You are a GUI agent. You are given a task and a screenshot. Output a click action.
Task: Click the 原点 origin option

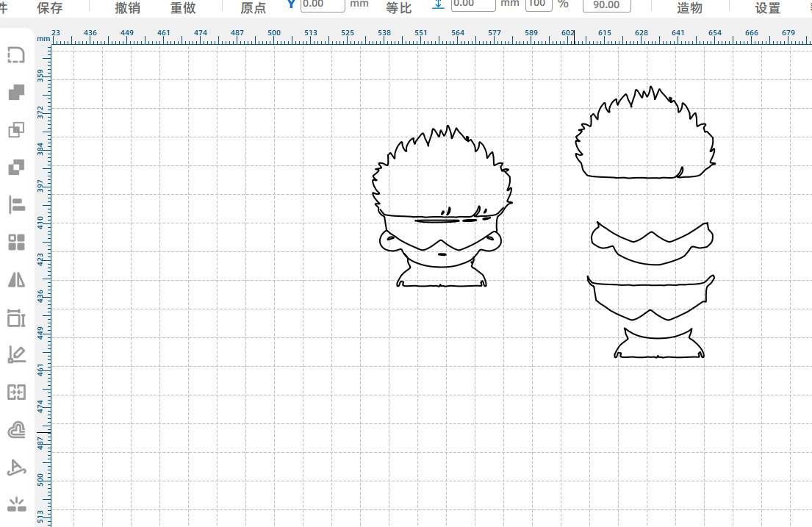[254, 7]
